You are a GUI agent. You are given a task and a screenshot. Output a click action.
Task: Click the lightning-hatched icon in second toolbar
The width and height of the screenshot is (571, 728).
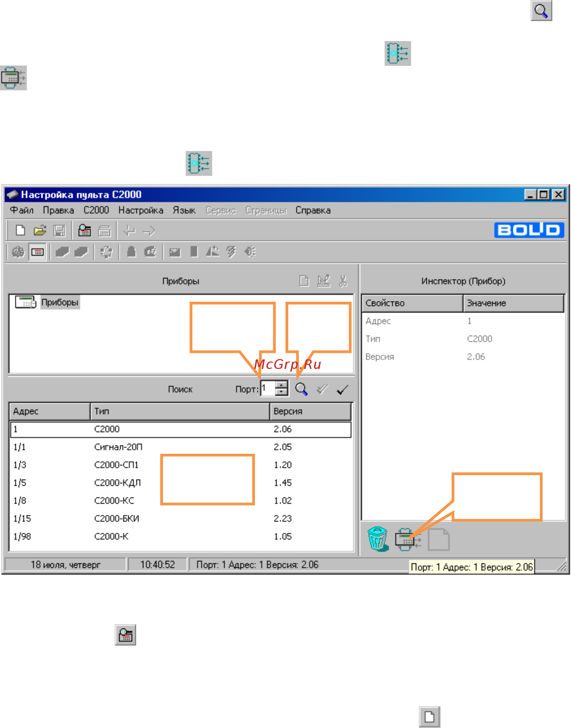[x=231, y=252]
